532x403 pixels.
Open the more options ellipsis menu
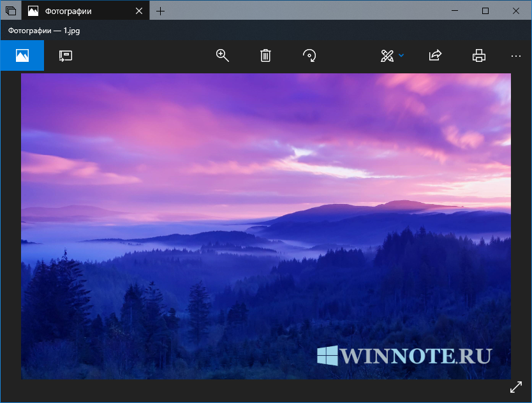coord(515,56)
